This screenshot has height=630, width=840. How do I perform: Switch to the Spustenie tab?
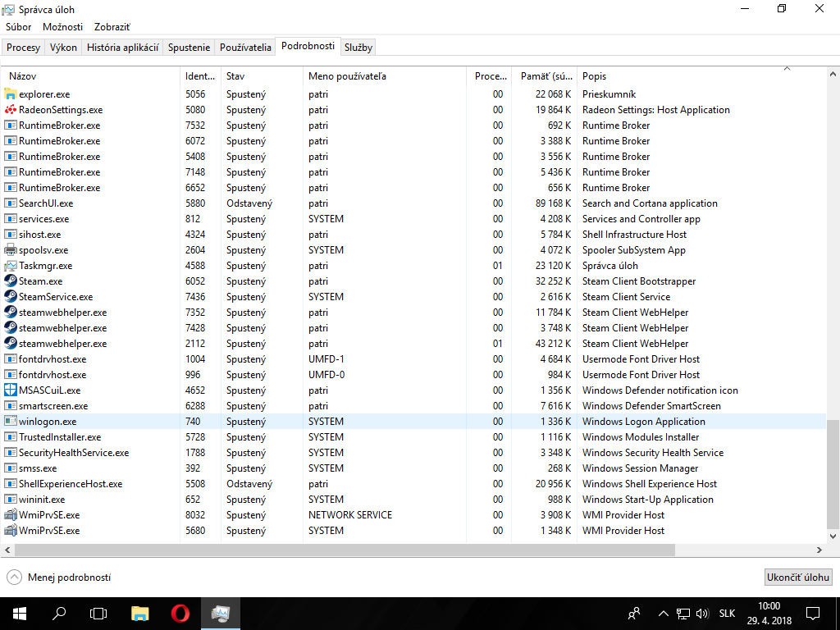click(189, 47)
